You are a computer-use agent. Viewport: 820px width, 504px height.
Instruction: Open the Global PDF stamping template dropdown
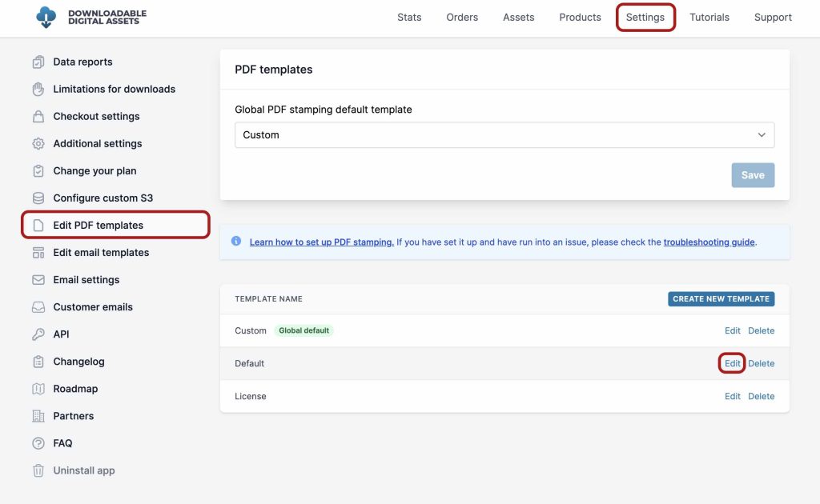[504, 135]
